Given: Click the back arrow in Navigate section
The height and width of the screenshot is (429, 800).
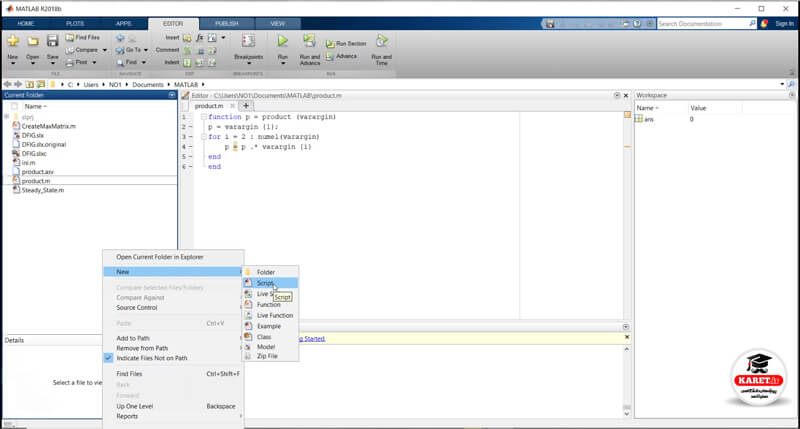Looking at the screenshot, I should [120, 38].
